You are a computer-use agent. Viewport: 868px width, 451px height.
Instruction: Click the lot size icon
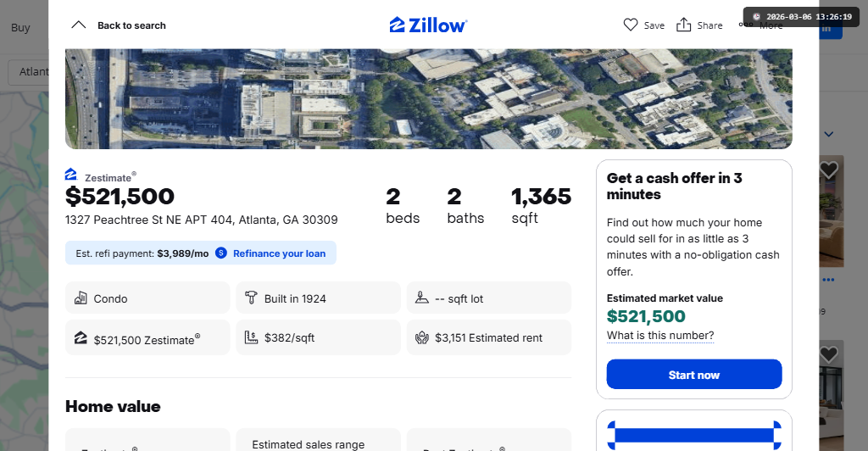[x=422, y=298]
